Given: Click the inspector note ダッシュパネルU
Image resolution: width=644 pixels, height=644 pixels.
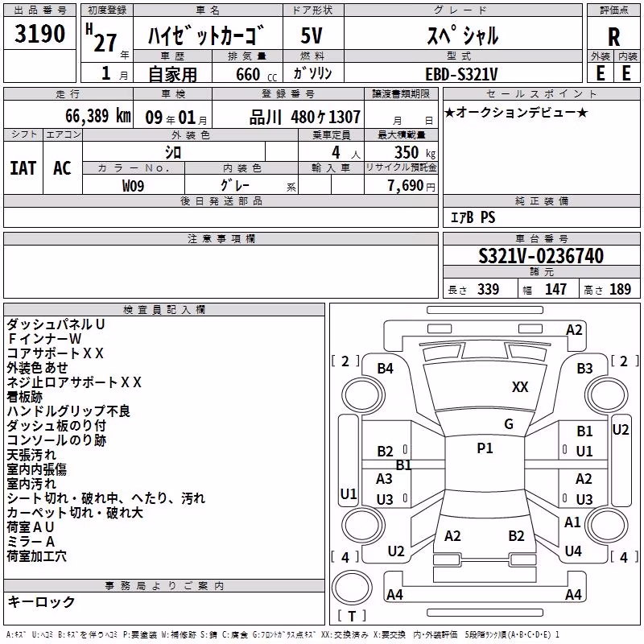Looking at the screenshot, I should 56,324.
